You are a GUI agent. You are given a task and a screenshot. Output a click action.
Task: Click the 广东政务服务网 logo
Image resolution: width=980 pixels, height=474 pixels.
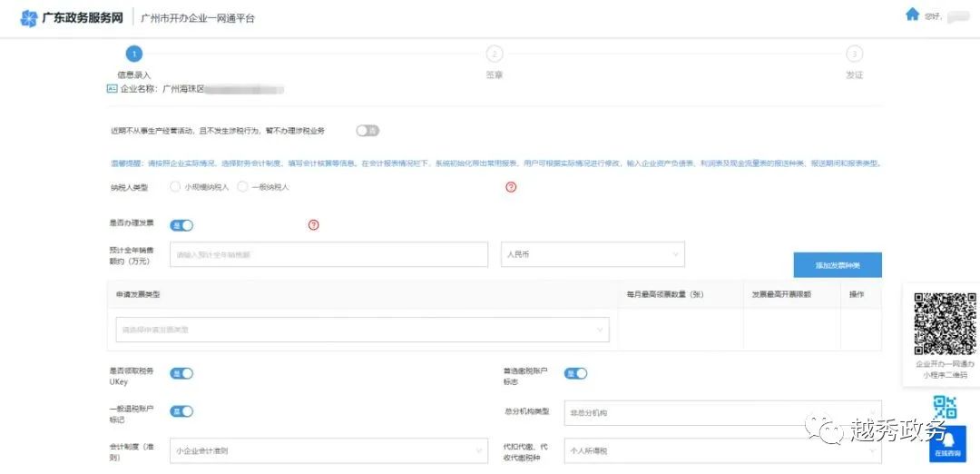72,18
